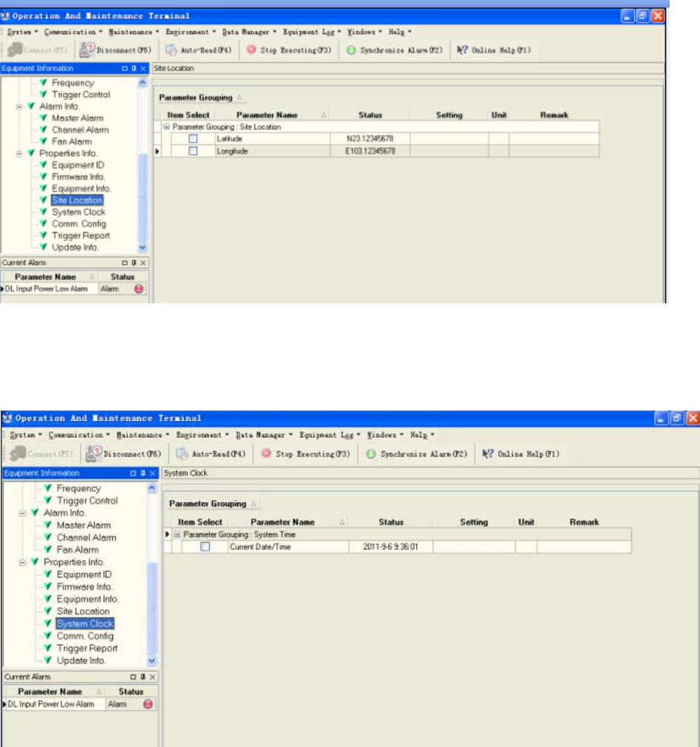This screenshot has width=700, height=747.
Task: Close the Current Alarm panel in upper window
Action: [143, 263]
